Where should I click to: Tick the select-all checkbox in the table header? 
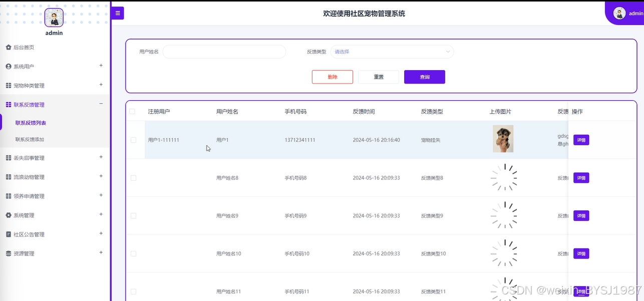click(132, 111)
